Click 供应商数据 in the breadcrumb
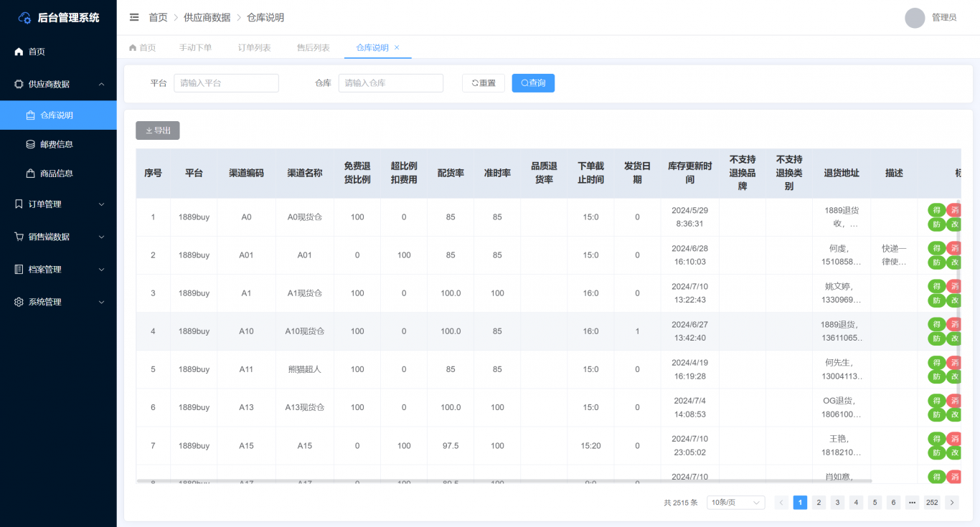Screen dimensions: 980x527 tap(207, 17)
